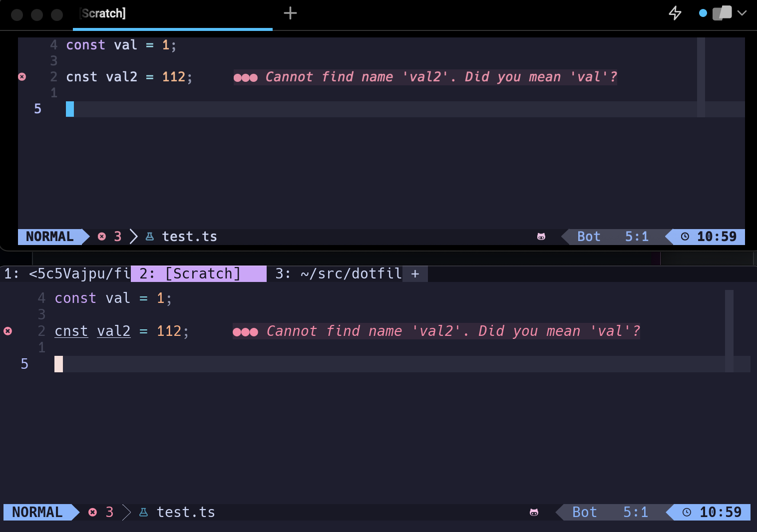Click the error sign on line 2 gutter
Screen dimensions: 757x532
tap(21, 77)
